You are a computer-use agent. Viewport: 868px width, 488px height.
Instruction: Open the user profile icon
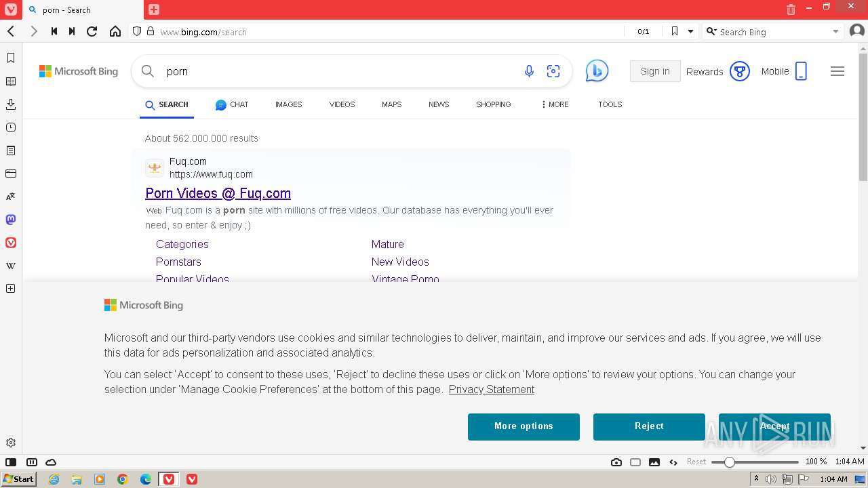pyautogui.click(x=856, y=31)
